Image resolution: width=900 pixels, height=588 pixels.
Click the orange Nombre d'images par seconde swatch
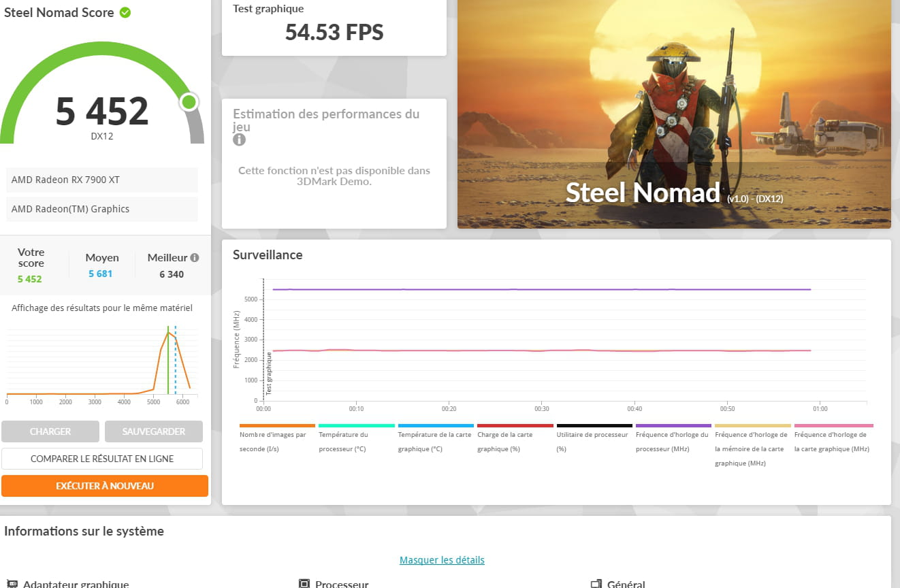click(x=277, y=425)
